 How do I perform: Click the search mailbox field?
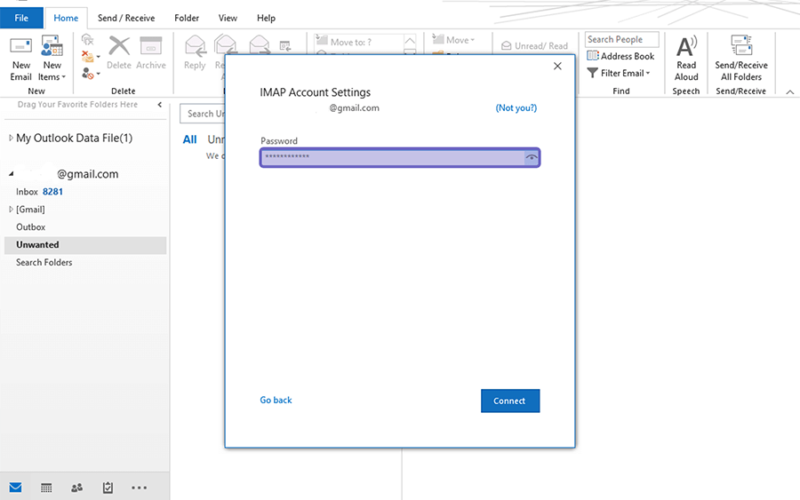coord(203,114)
